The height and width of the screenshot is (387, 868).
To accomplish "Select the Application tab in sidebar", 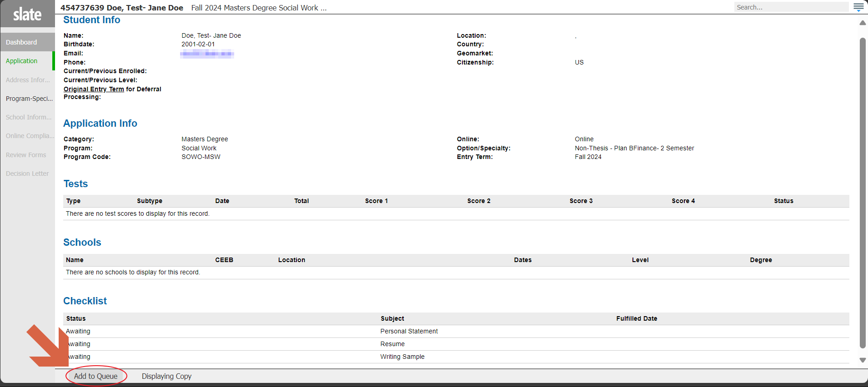I will (22, 61).
